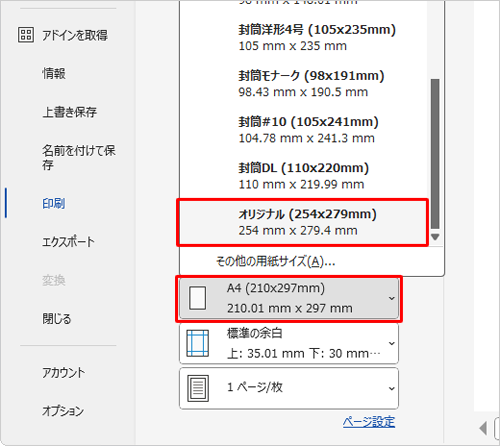The width and height of the screenshot is (500, 446).
Task: Open the 標準の余白 margins dropdown
Action: click(x=289, y=343)
